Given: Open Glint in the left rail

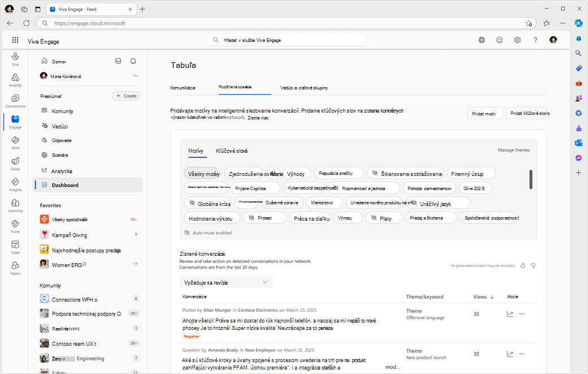Looking at the screenshot, I should [15, 143].
